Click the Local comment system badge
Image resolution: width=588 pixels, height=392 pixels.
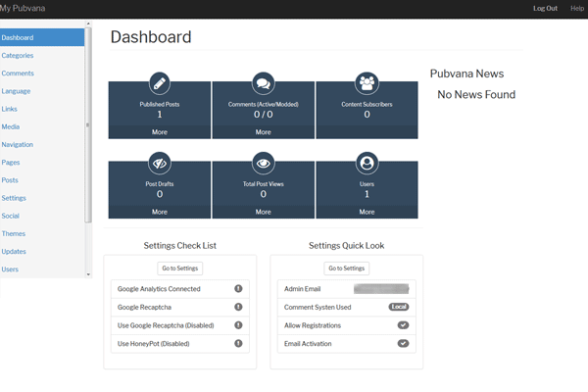coord(398,307)
